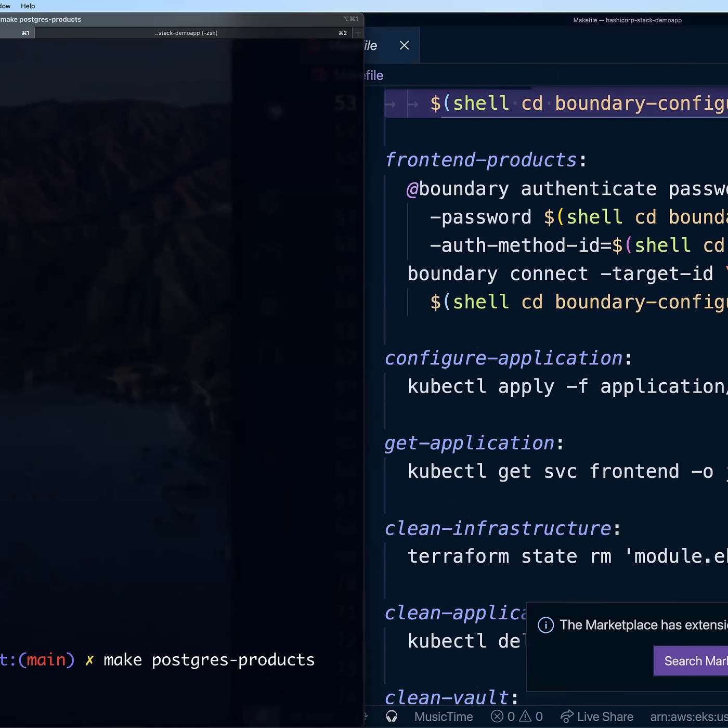Open MusicTime from the status bar

point(443,717)
